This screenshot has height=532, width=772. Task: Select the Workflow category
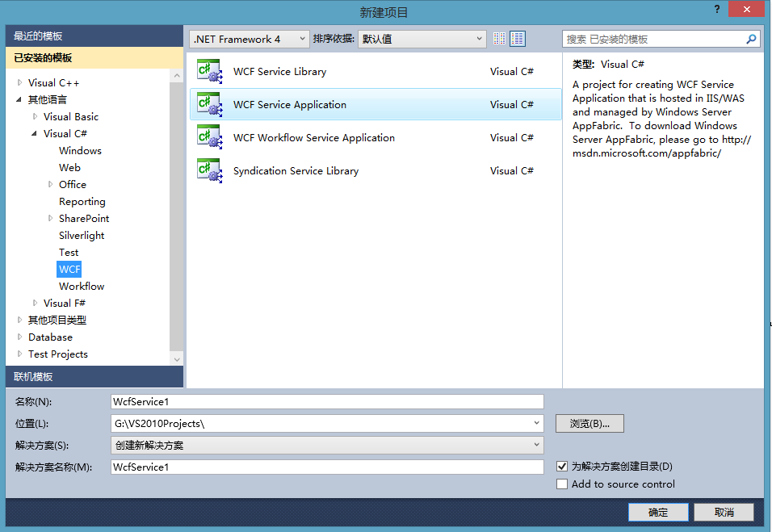[x=82, y=287]
